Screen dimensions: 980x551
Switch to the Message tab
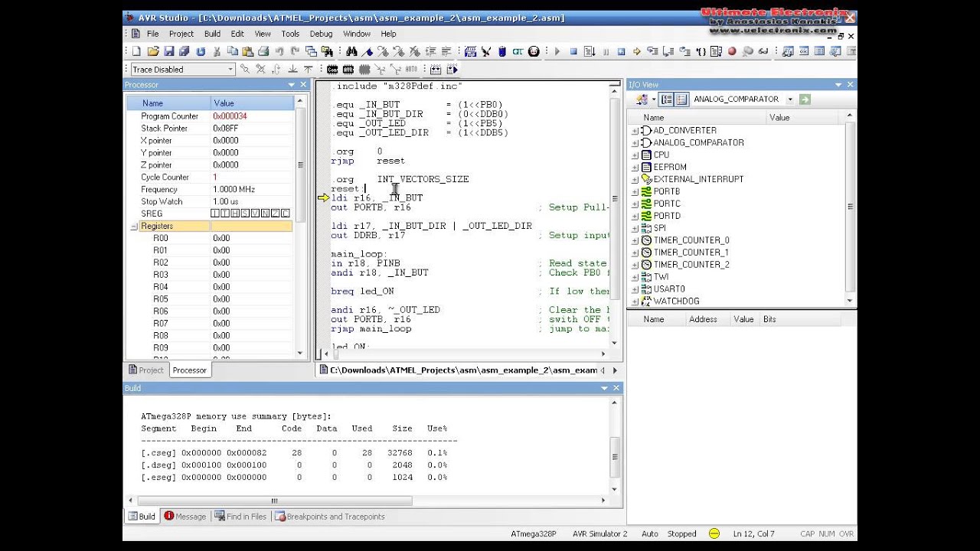click(x=185, y=517)
